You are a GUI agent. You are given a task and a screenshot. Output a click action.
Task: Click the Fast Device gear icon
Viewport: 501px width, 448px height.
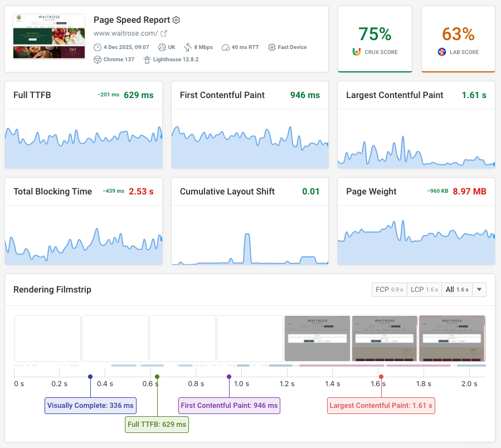point(272,47)
